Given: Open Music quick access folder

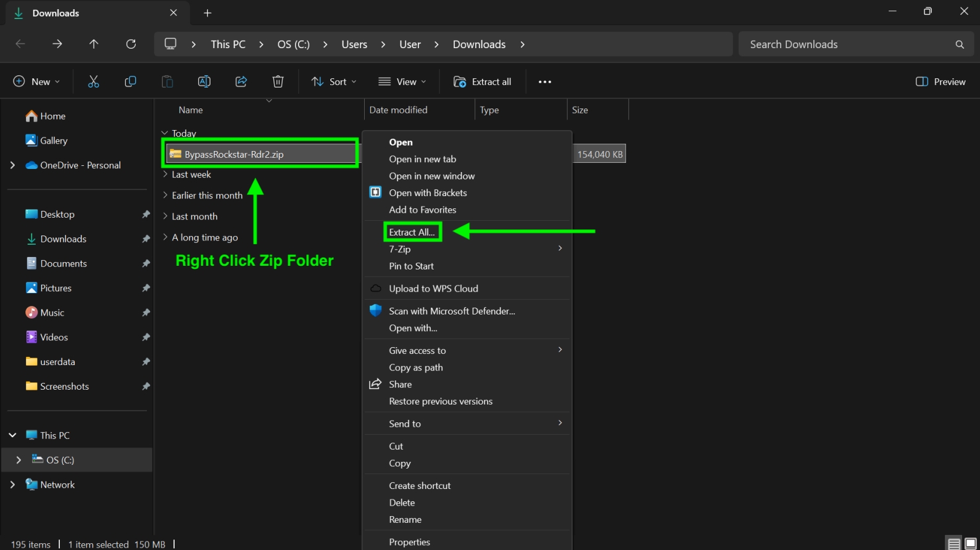Looking at the screenshot, I should coord(45,313).
